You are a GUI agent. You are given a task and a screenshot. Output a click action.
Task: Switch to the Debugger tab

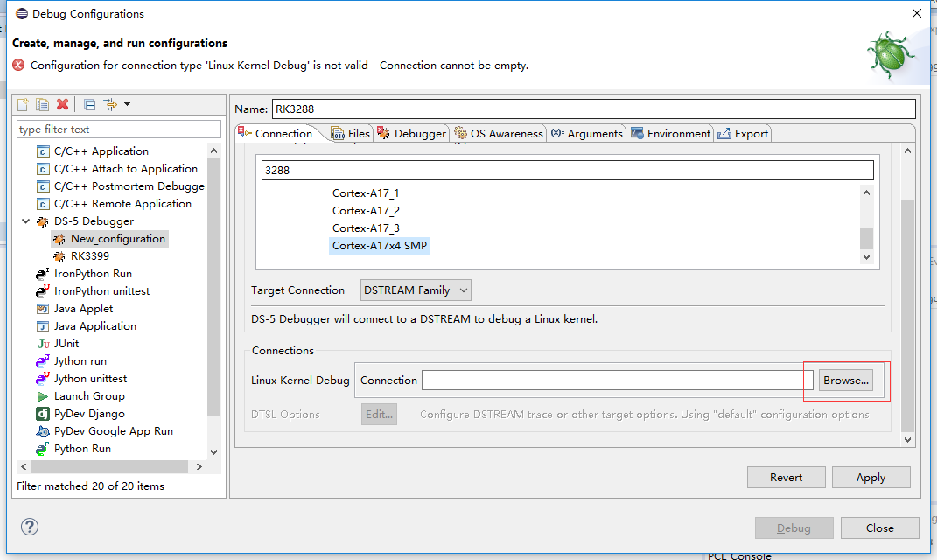pos(412,133)
